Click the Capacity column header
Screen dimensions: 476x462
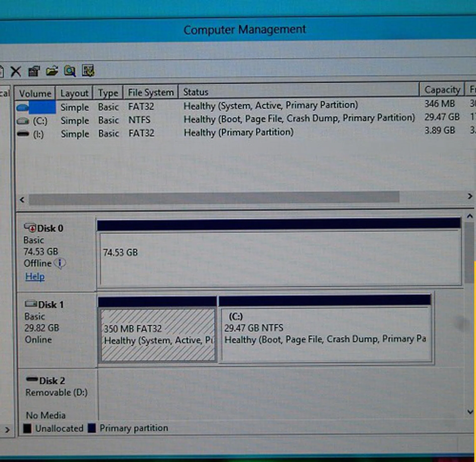442,90
